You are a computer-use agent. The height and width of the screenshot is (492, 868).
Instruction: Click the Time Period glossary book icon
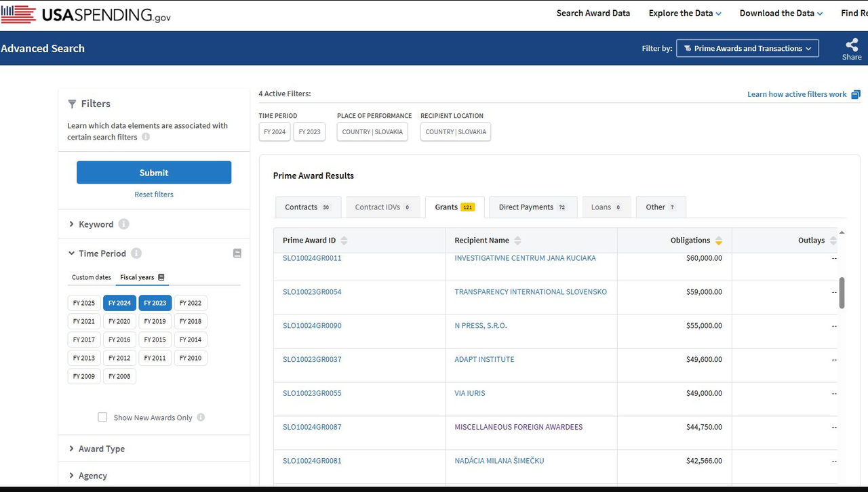237,253
